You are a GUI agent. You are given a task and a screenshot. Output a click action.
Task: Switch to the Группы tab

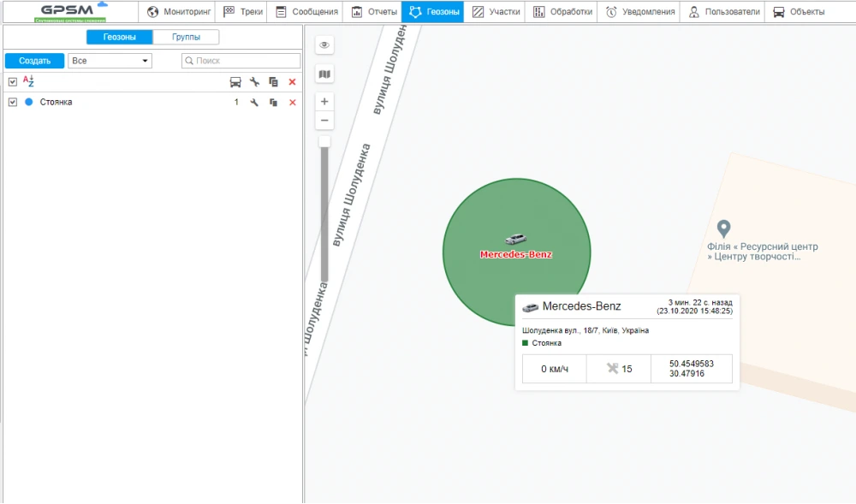point(186,37)
